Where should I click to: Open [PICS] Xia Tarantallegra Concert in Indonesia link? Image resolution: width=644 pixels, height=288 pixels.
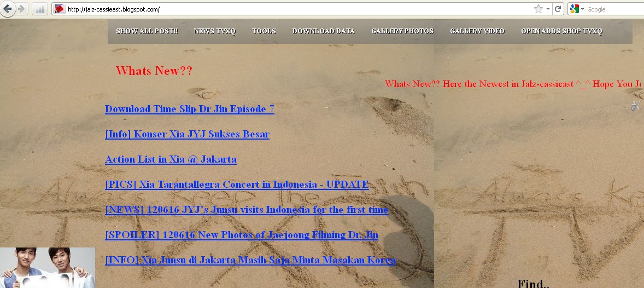[237, 185]
